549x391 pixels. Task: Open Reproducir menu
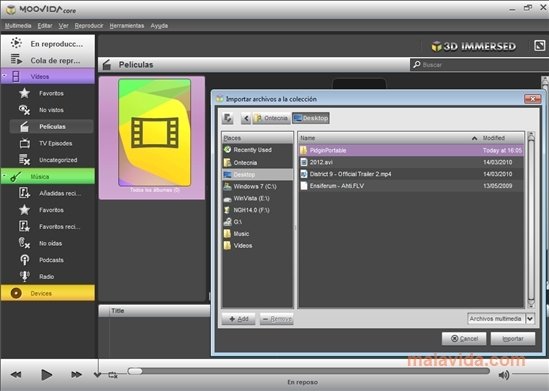(x=89, y=26)
